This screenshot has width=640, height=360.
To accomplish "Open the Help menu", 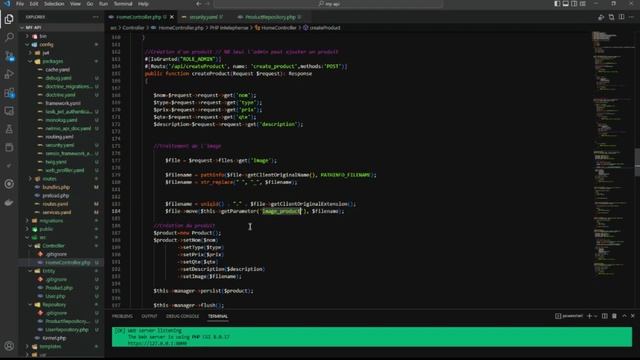I will pyautogui.click(x=143, y=4).
